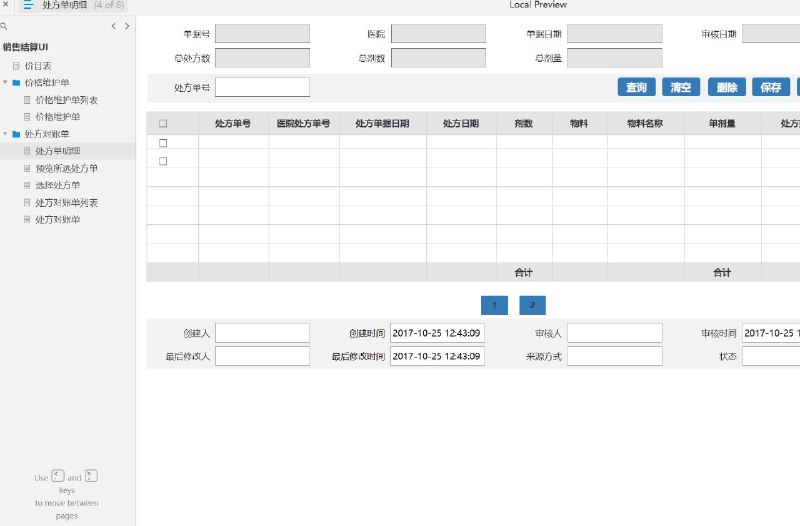Open the 价格维护单 page under its folder

tap(58, 117)
